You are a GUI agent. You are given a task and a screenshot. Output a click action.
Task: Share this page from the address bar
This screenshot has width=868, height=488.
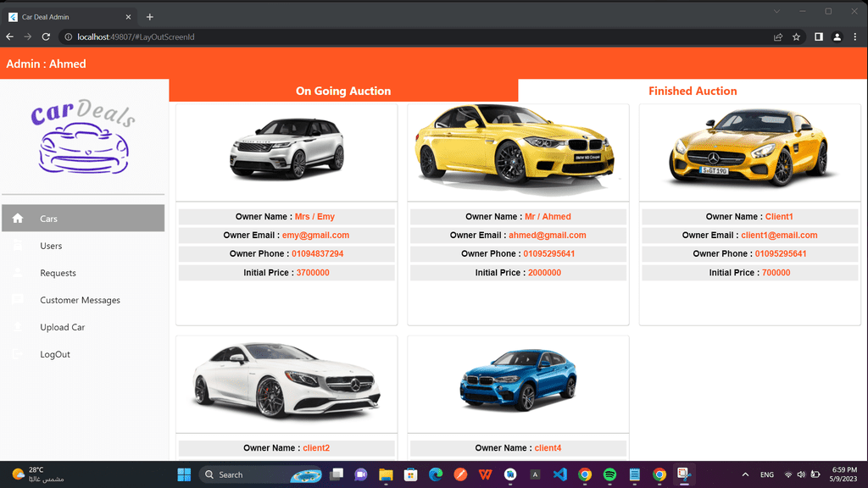pyautogui.click(x=778, y=36)
